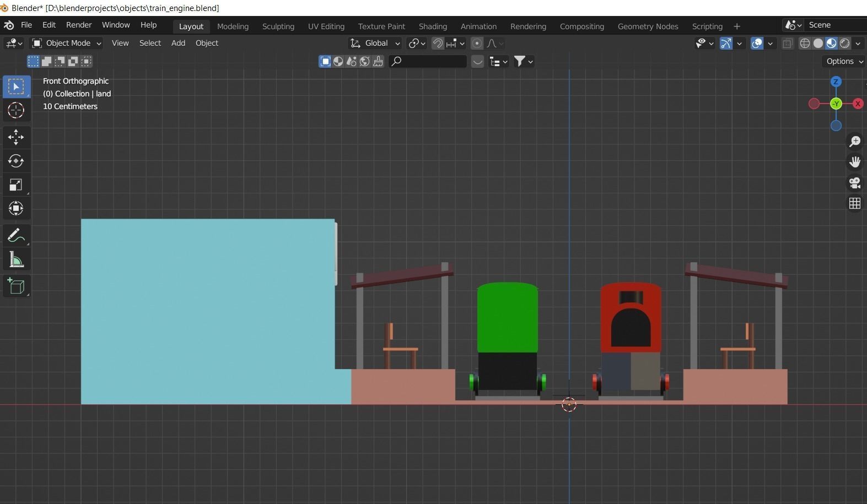This screenshot has width=867, height=504.
Task: Open the Render menu
Action: 79,25
